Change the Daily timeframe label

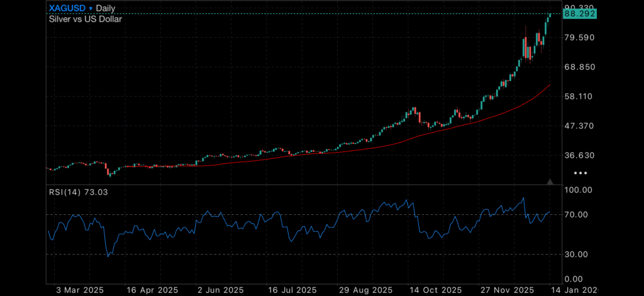click(106, 8)
